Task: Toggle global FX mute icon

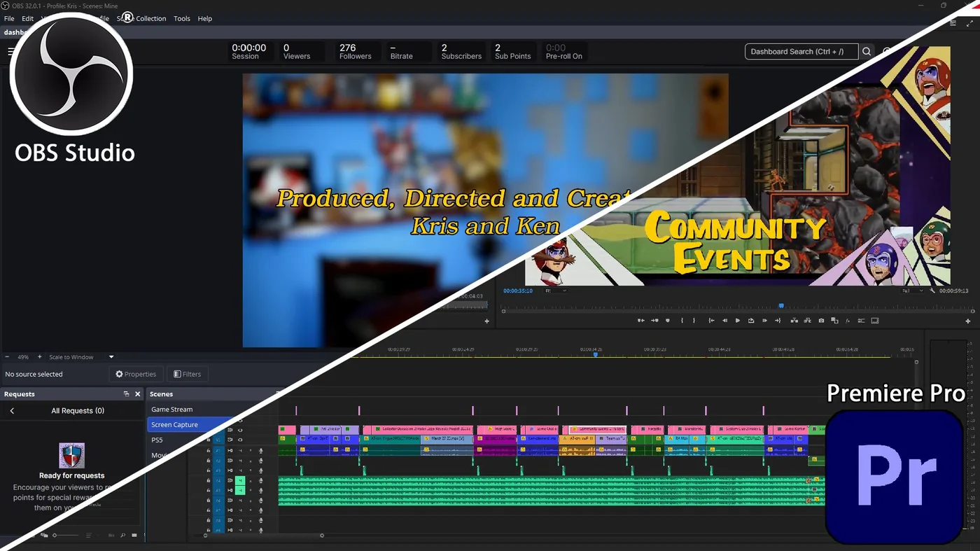Action: 848,321
